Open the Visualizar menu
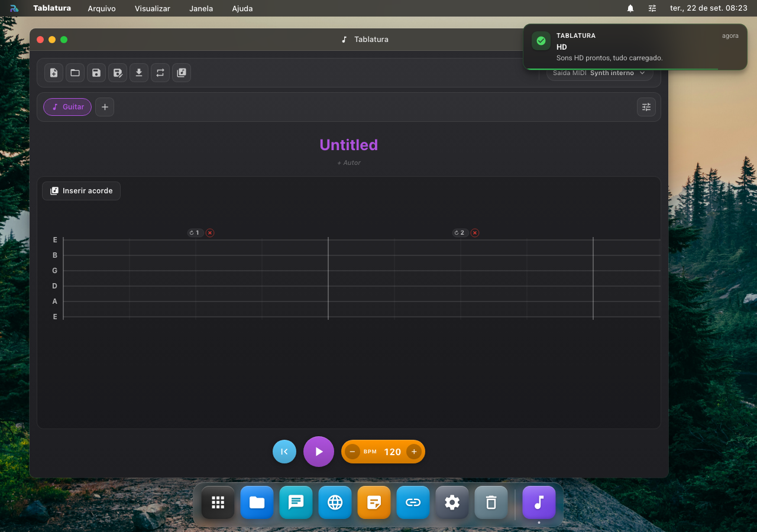The height and width of the screenshot is (532, 757). (x=153, y=8)
